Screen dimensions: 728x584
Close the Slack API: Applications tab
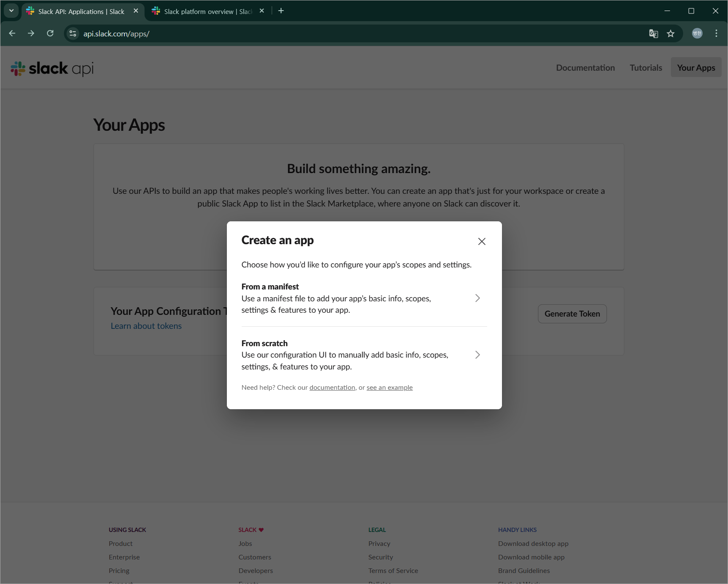(136, 11)
